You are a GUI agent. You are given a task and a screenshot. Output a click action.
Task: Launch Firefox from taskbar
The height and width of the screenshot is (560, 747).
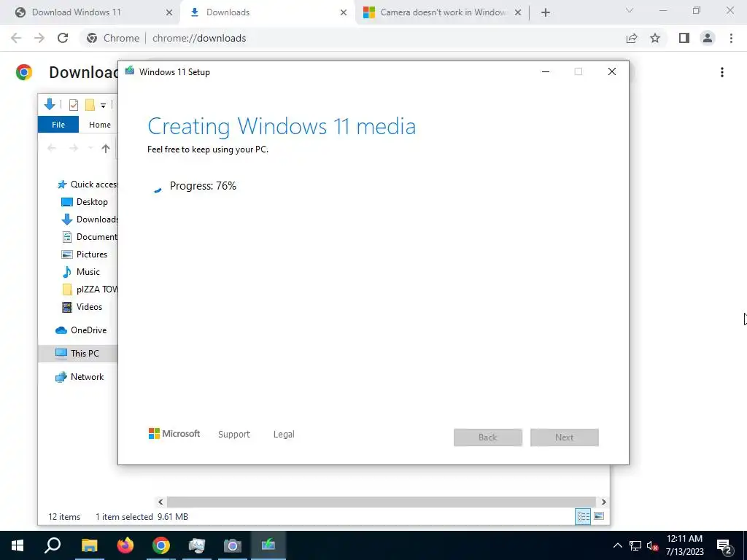(x=125, y=545)
